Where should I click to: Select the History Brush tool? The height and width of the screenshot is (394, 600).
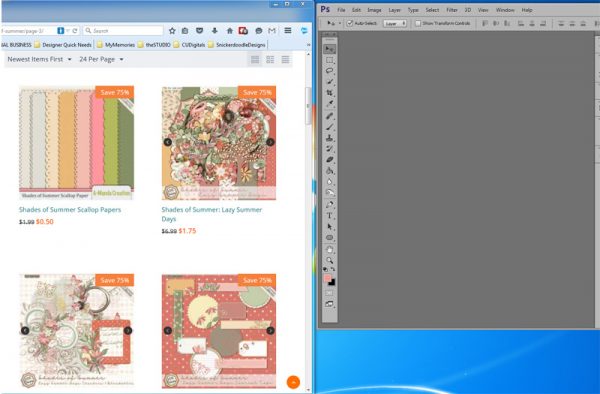329,149
